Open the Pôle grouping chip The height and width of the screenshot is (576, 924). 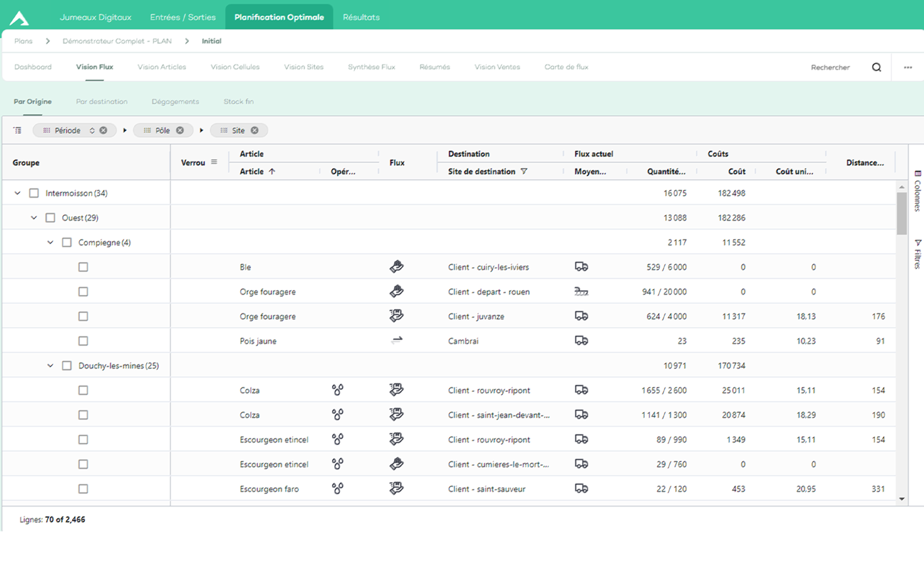(x=163, y=130)
